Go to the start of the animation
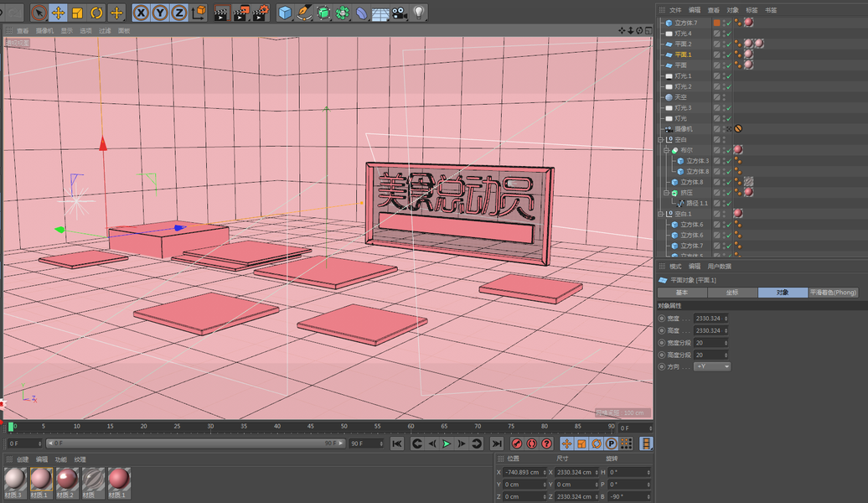 397,443
